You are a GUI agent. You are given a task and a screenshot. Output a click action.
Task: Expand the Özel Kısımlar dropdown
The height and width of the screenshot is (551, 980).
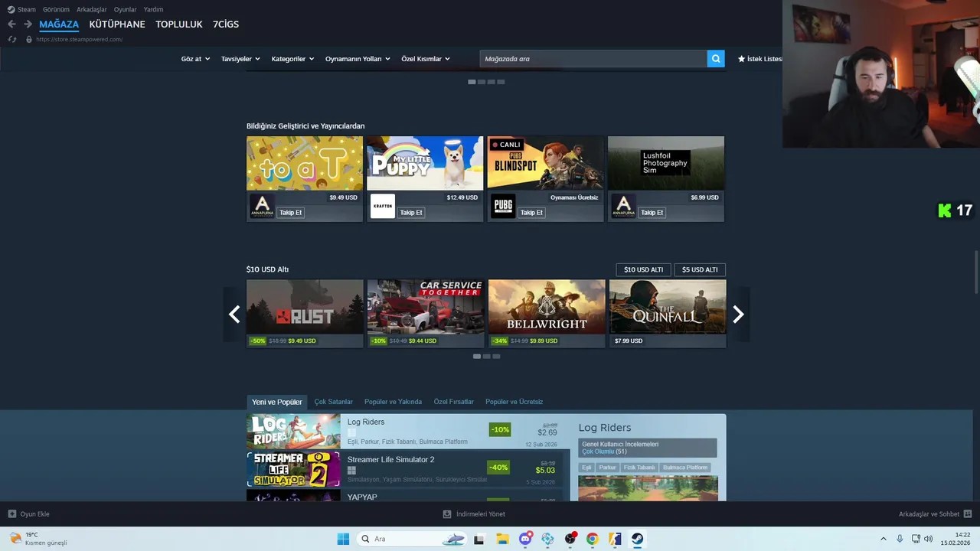(x=426, y=59)
